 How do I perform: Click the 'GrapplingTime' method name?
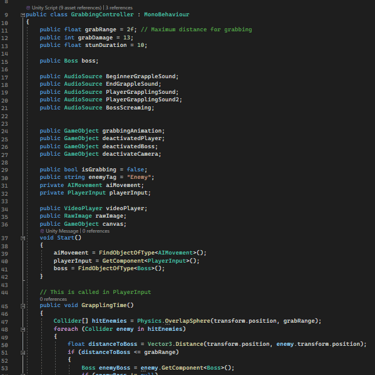coord(104,306)
